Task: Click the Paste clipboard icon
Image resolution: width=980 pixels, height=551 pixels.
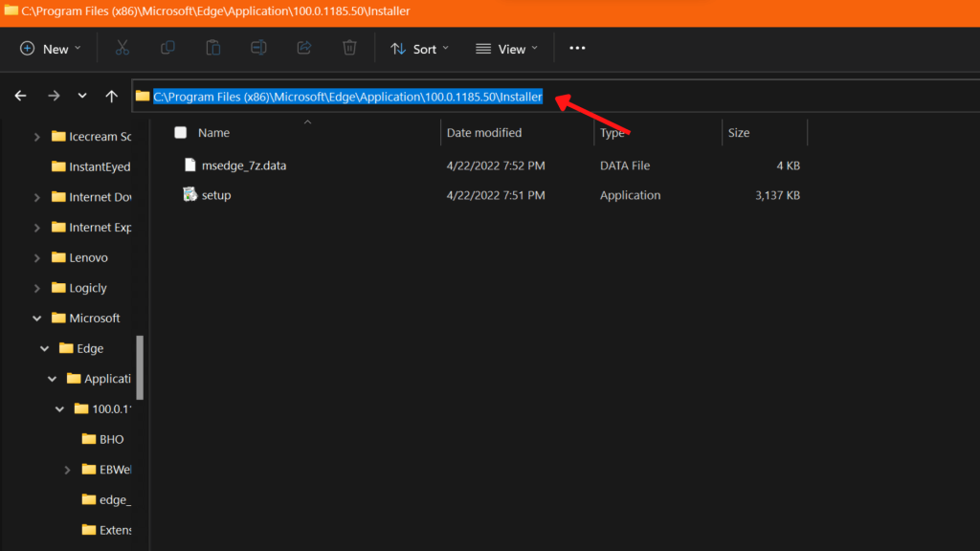Action: 213,48
